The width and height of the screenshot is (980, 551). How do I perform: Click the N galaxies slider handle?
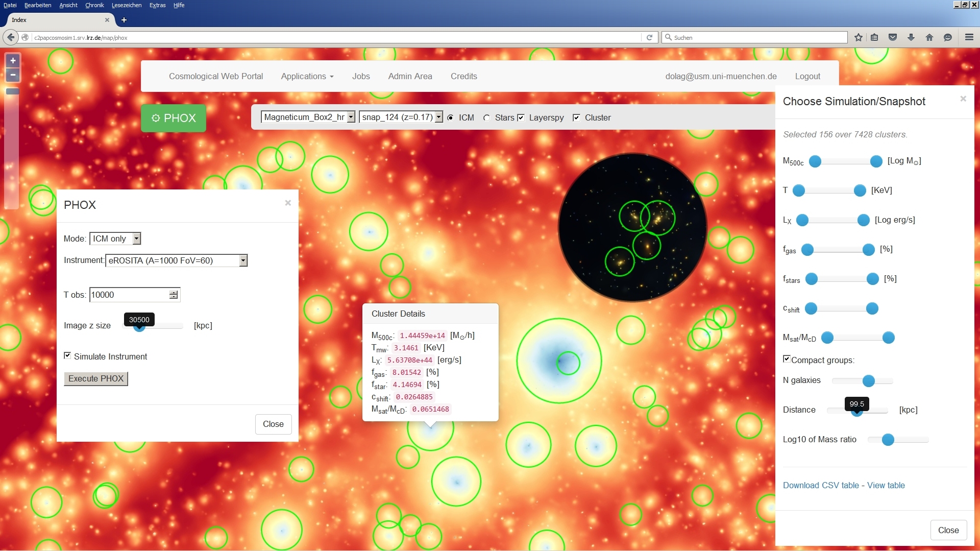869,381
